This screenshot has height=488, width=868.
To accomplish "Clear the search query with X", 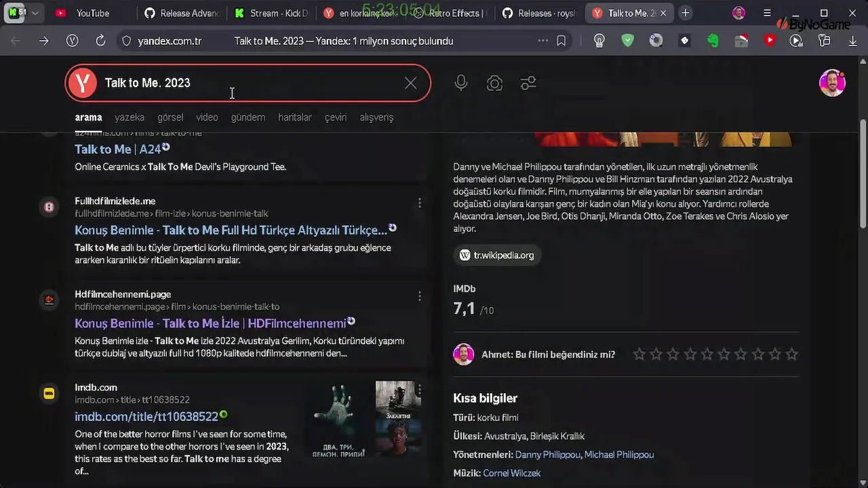I will (x=411, y=83).
